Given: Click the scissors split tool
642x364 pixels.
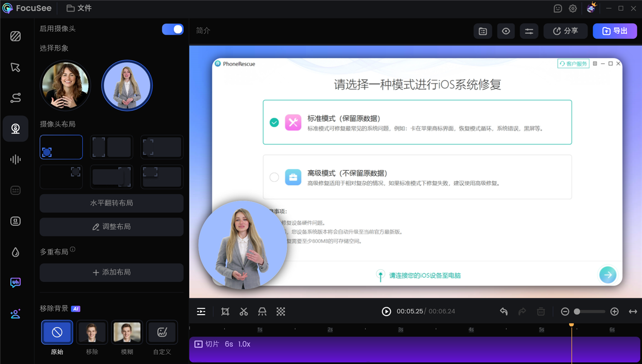Looking at the screenshot, I should (x=244, y=312).
